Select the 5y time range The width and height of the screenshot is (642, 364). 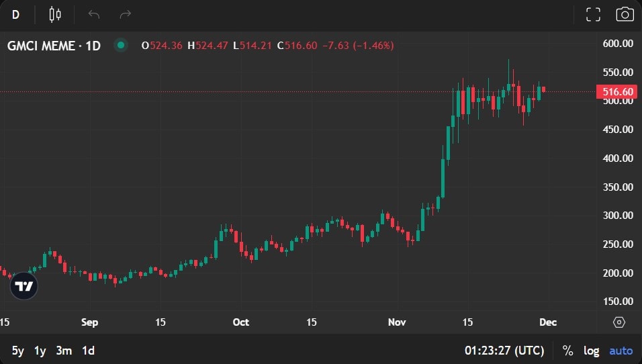(x=19, y=351)
